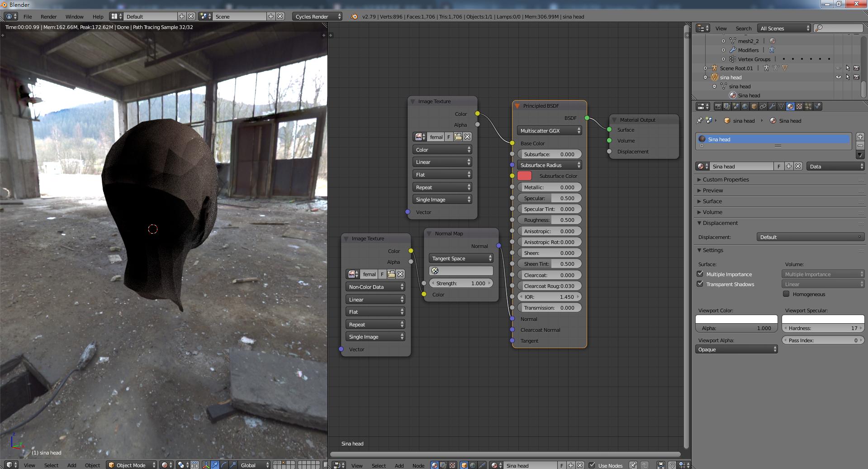
Task: Pin the properties context with pin icon
Action: coord(699,120)
